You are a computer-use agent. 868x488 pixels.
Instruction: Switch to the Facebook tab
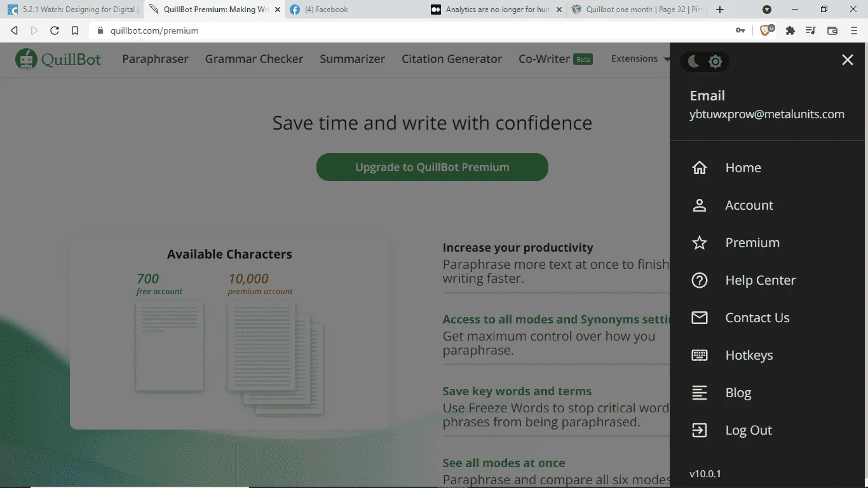coord(355,10)
